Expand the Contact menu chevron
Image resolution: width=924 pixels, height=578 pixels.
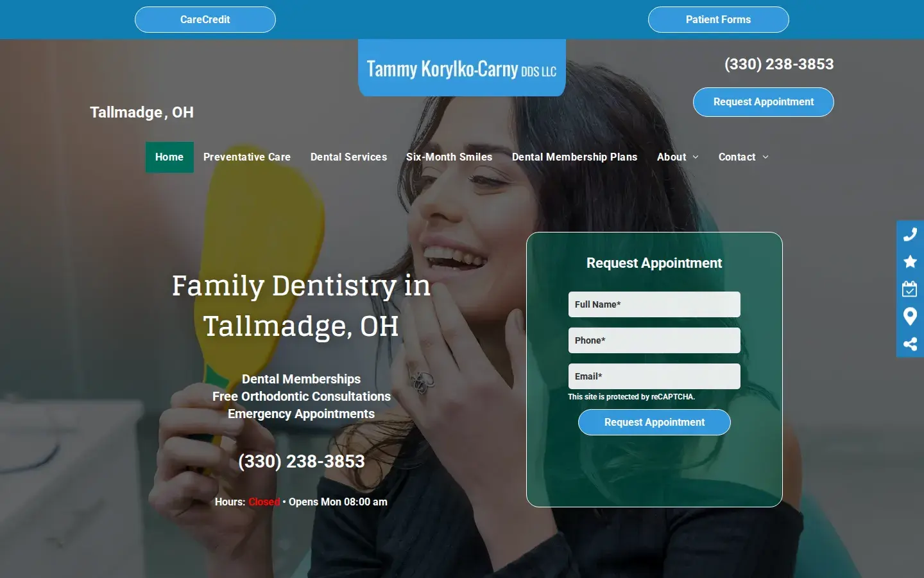[x=766, y=157]
